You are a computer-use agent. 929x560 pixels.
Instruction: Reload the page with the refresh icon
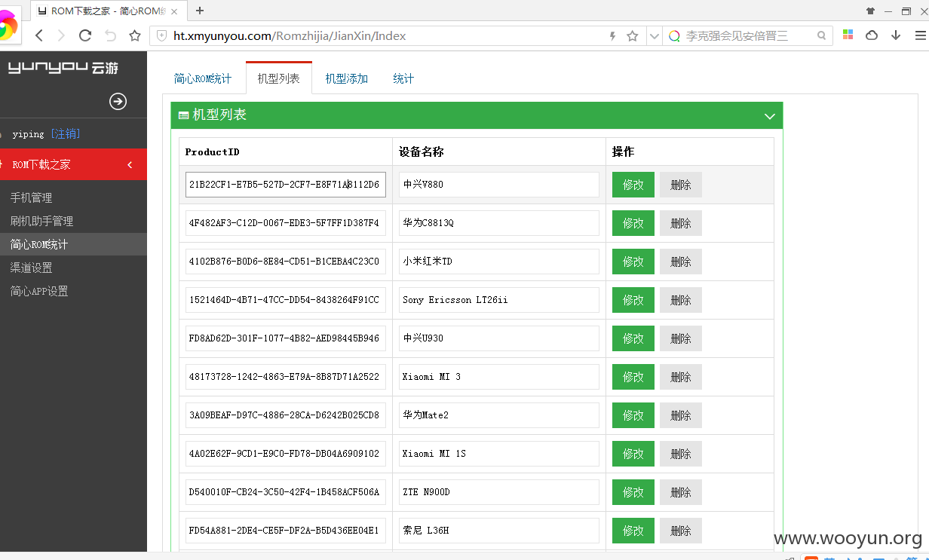point(85,35)
